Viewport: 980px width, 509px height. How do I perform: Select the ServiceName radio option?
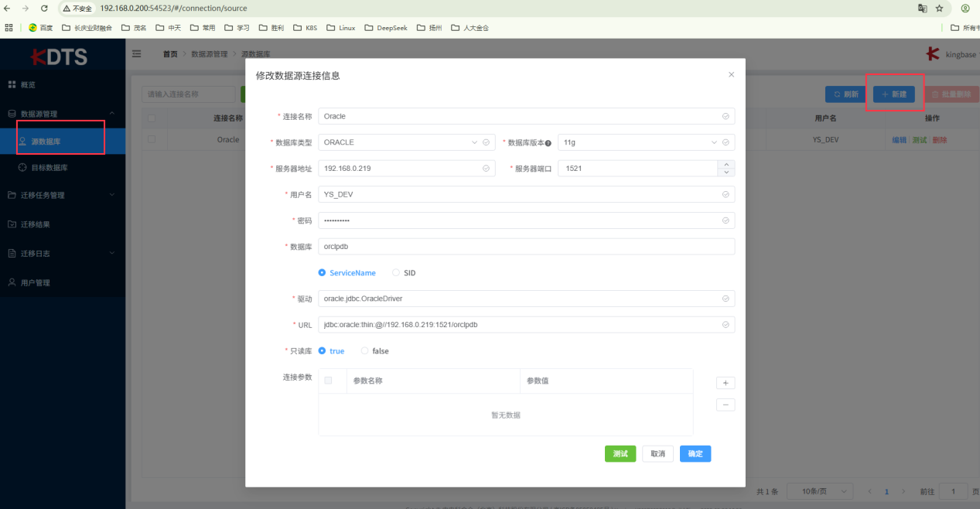click(347, 273)
